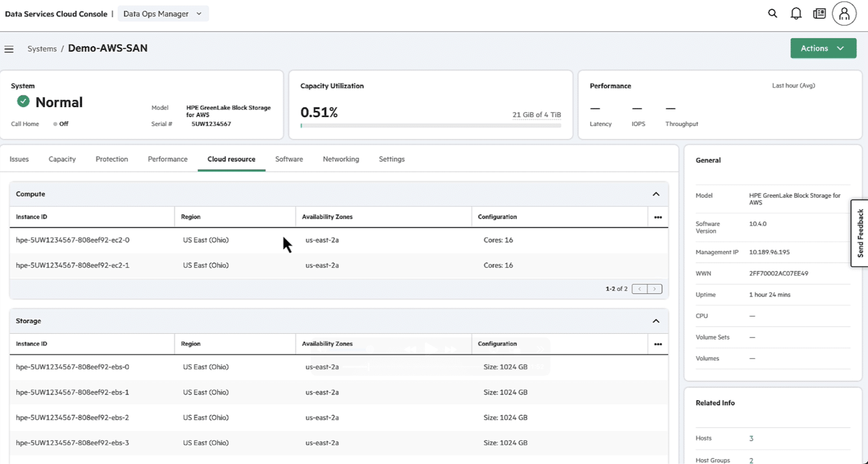
Task: Open the Actions dropdown button
Action: click(x=823, y=49)
